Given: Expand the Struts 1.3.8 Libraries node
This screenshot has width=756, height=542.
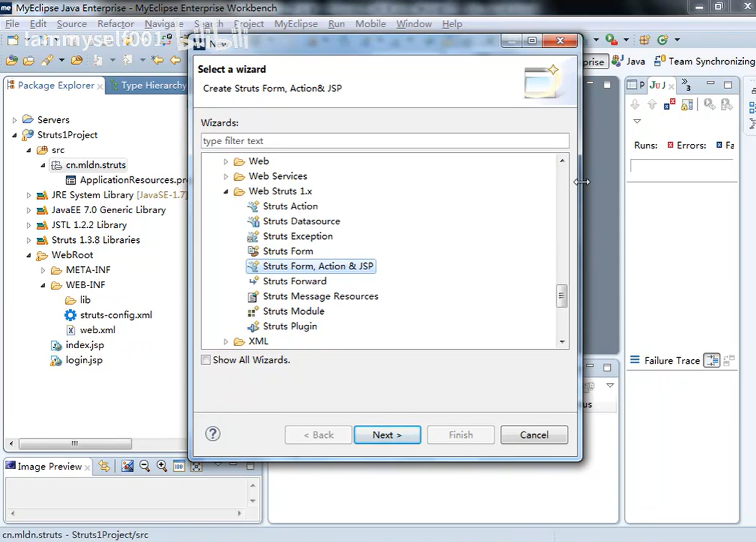Looking at the screenshot, I should click(29, 240).
